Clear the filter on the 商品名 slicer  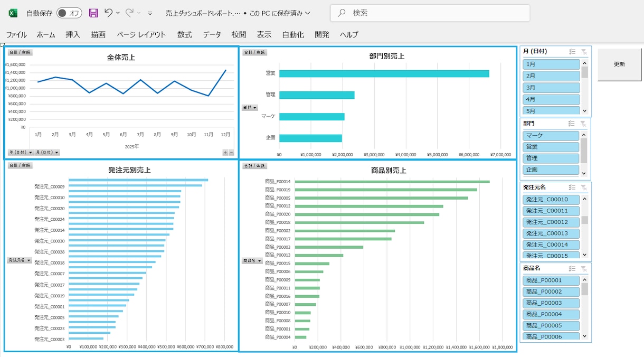[x=584, y=268]
